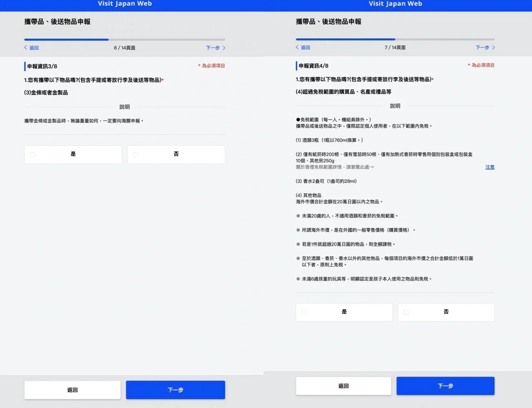Click top 下一步 link on 6/14 page
The image size is (532, 408).
[x=213, y=48]
